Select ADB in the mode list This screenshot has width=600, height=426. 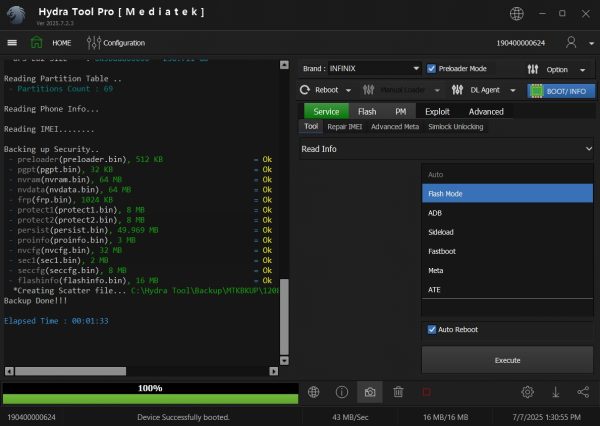[x=507, y=213]
